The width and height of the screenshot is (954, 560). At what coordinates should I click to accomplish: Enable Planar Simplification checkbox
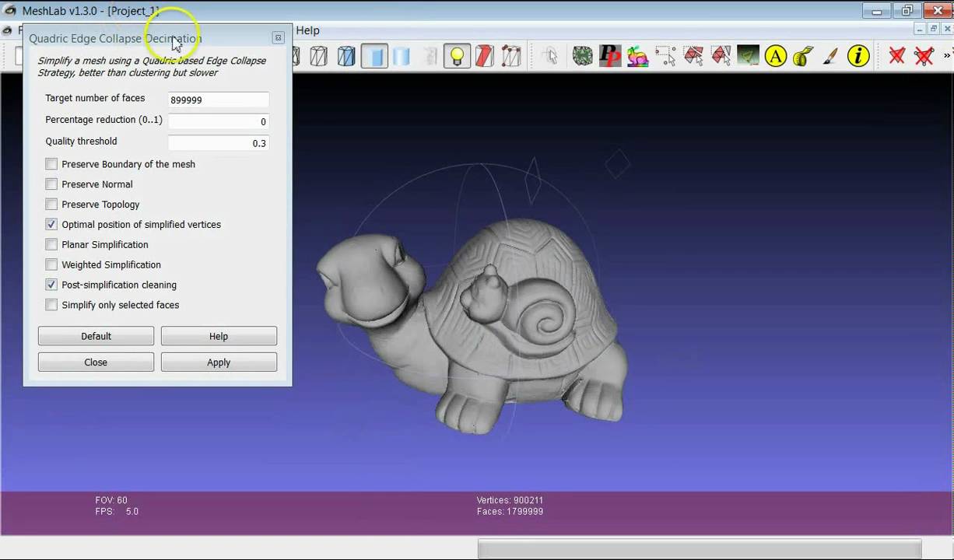click(51, 244)
